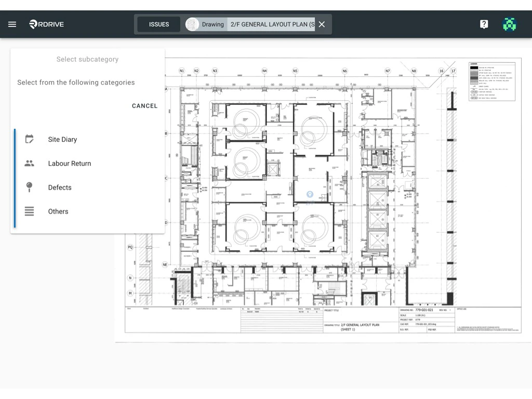Click the green pixel avatar icon

tap(509, 24)
